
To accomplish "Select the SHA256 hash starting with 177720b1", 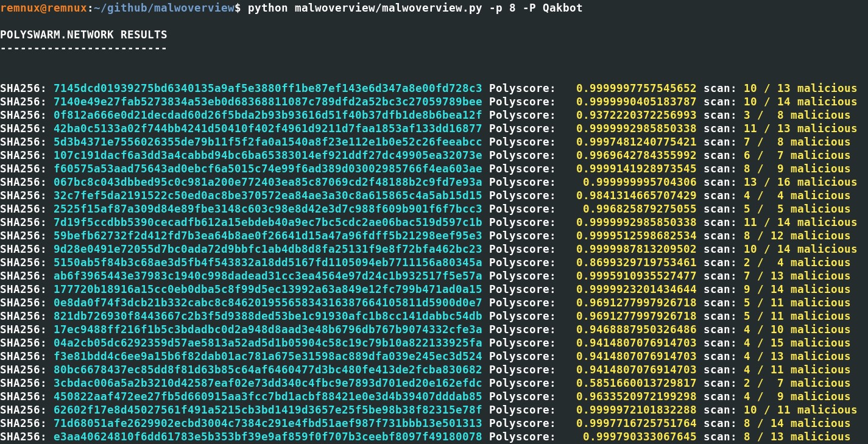I will [x=267, y=289].
